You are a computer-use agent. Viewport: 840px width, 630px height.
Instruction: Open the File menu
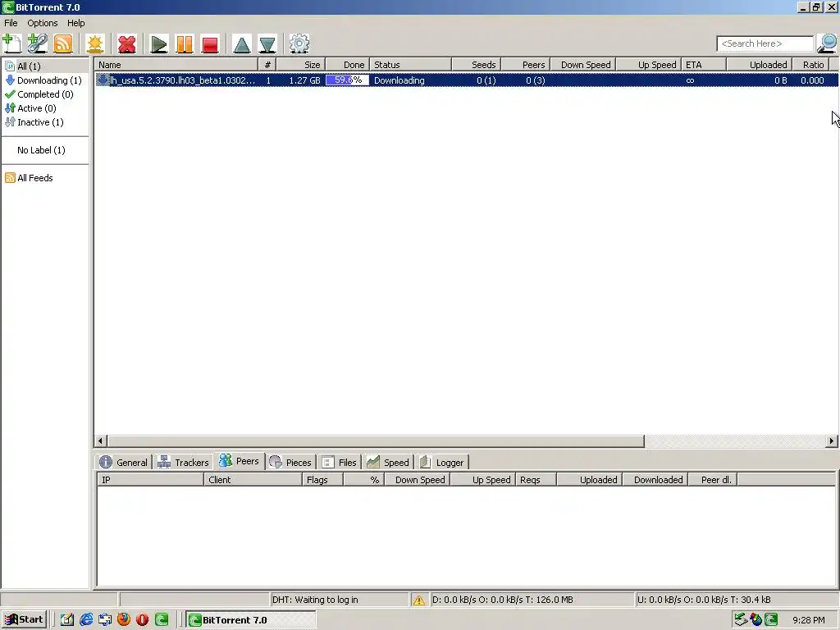click(x=11, y=23)
